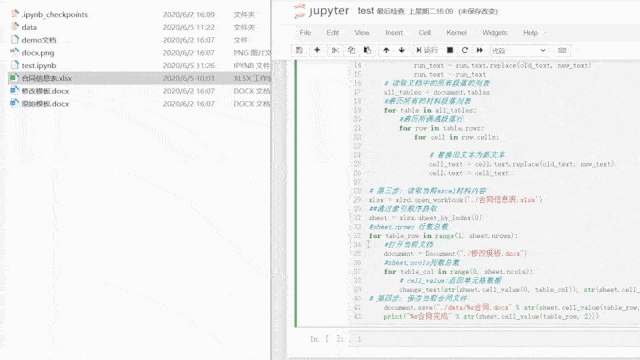640x360 pixels.
Task: Open the command palette keyboard icon
Action: pyautogui.click(x=562, y=50)
